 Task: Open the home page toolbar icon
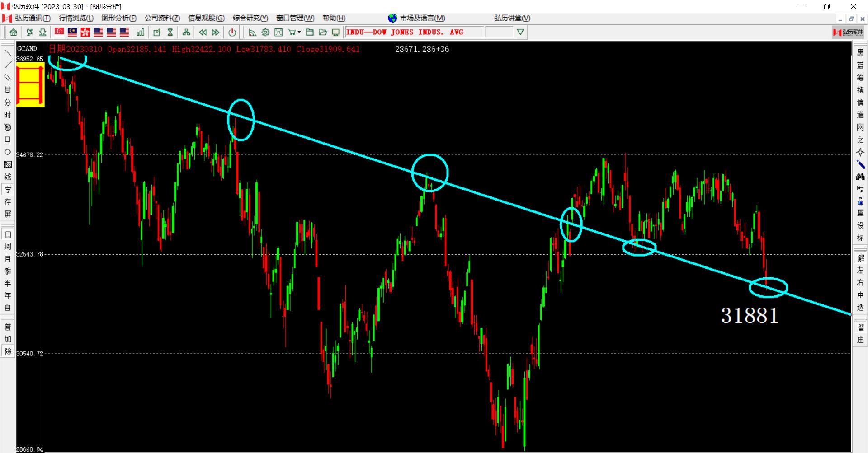click(14, 32)
